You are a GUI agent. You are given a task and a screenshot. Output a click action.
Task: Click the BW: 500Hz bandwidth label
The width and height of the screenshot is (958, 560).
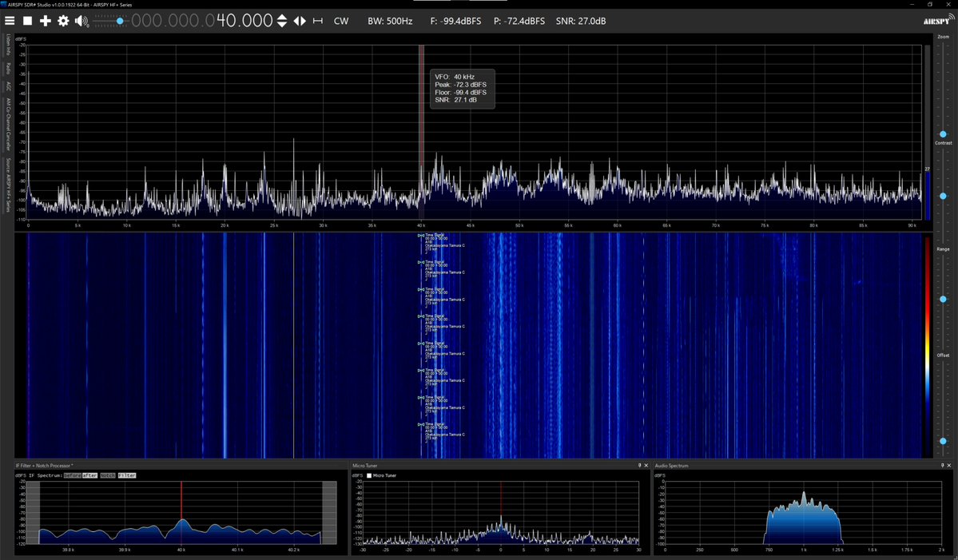(390, 21)
